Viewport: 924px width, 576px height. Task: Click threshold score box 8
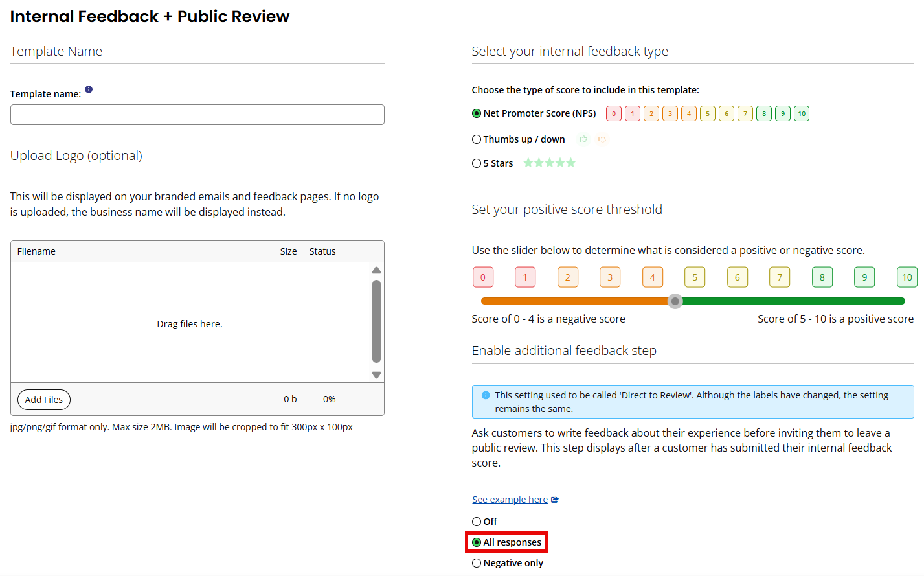coord(822,277)
